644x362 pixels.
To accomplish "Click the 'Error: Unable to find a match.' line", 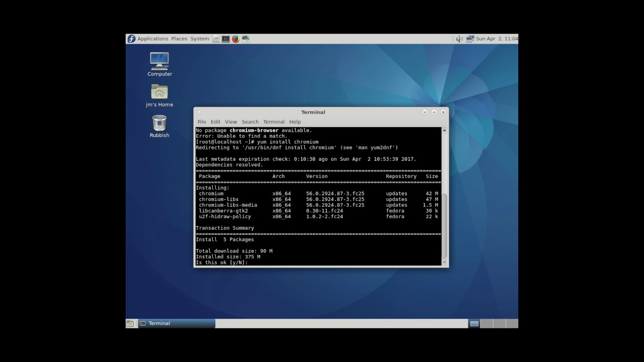I will (242, 136).
